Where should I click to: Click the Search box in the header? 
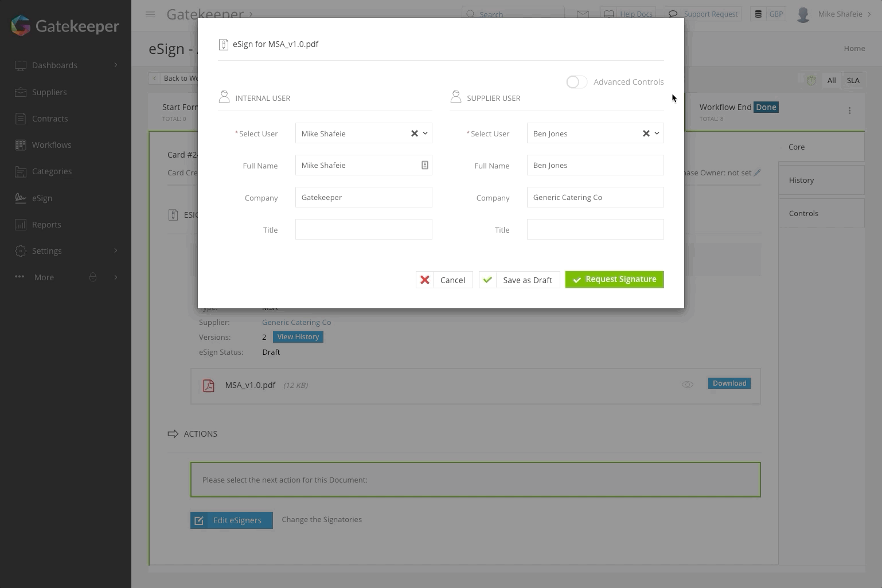point(513,14)
